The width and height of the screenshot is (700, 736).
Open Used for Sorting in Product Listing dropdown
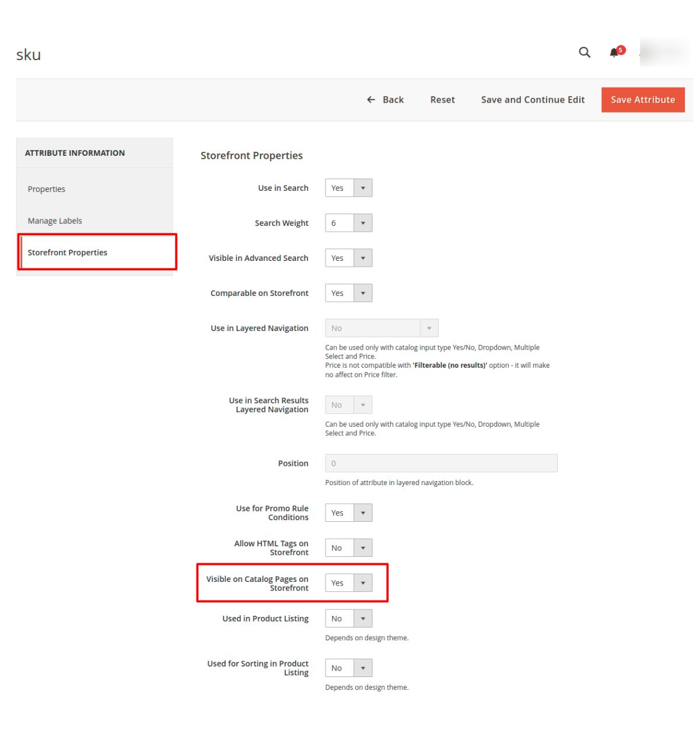point(348,668)
